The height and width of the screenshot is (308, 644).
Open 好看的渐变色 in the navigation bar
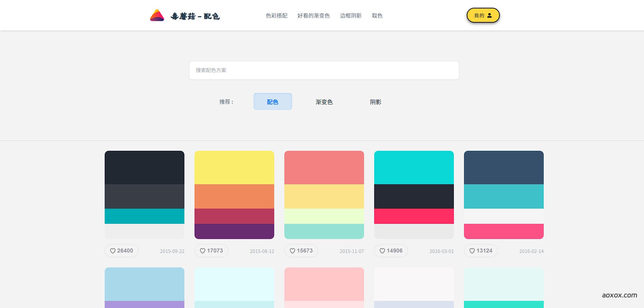pos(313,16)
